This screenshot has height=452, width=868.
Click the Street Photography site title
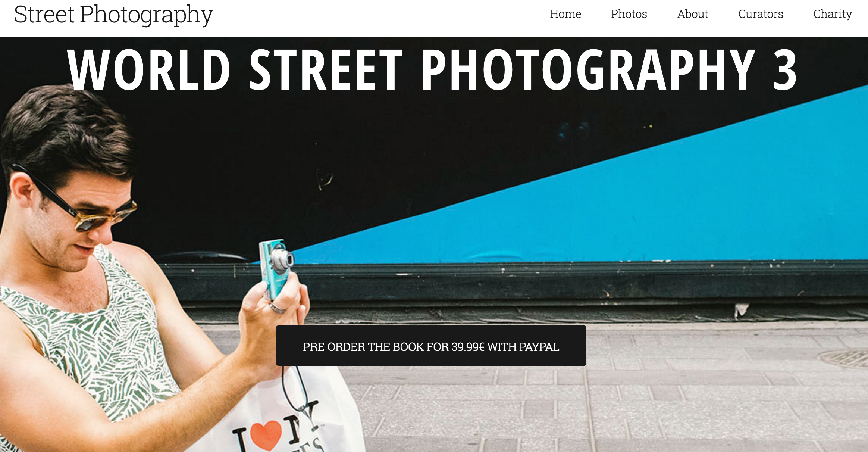click(x=113, y=15)
